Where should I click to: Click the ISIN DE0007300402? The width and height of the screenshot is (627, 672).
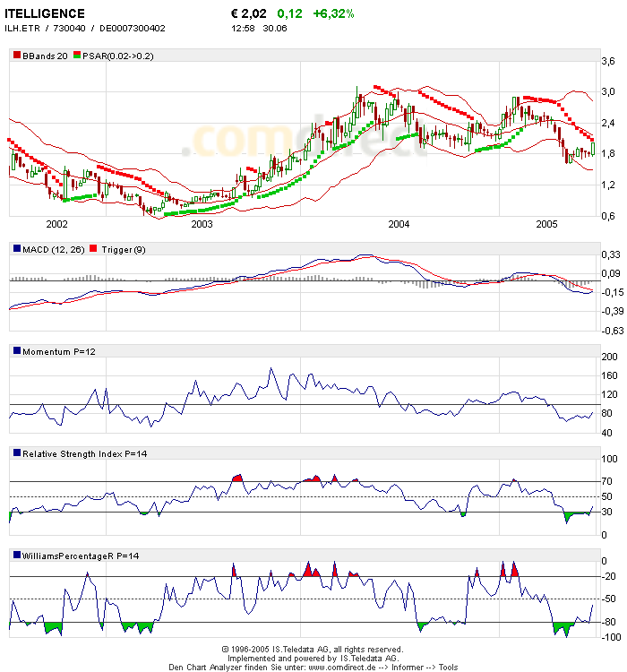[x=133, y=29]
